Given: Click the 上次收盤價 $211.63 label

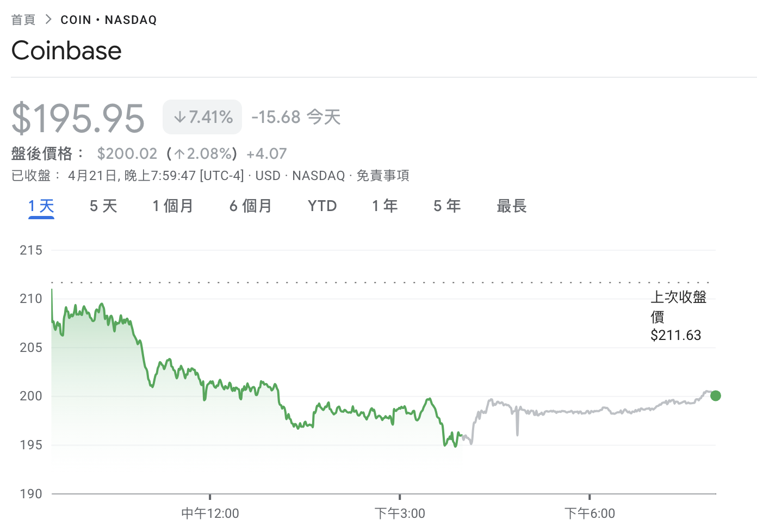Looking at the screenshot, I should point(678,316).
